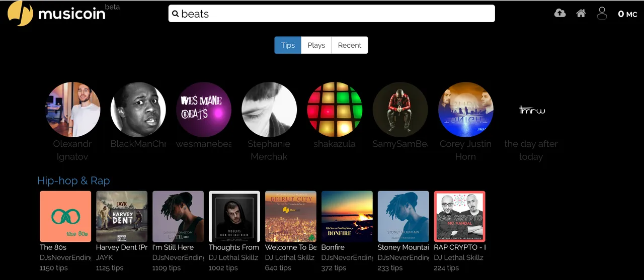Click the search magnifier icon

176,14
